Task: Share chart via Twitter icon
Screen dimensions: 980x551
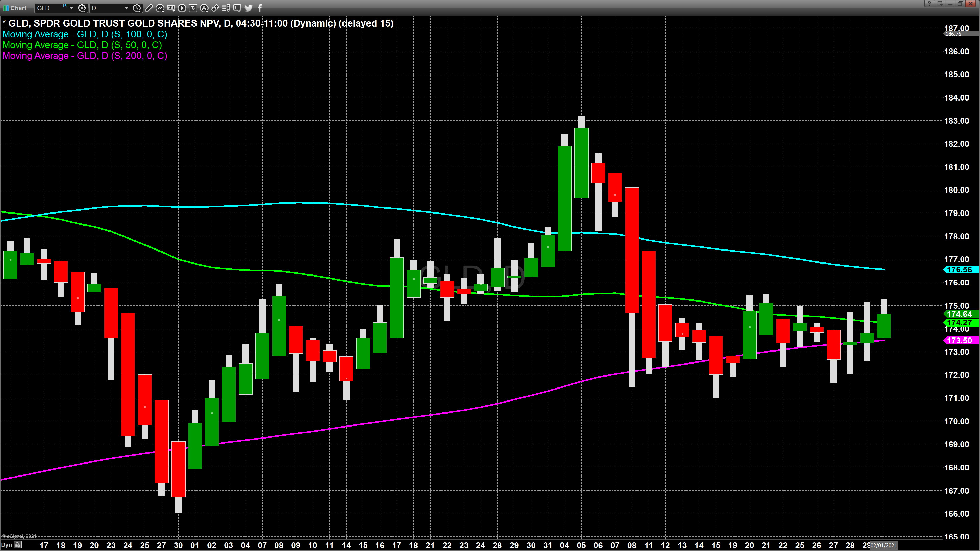Action: 248,8
